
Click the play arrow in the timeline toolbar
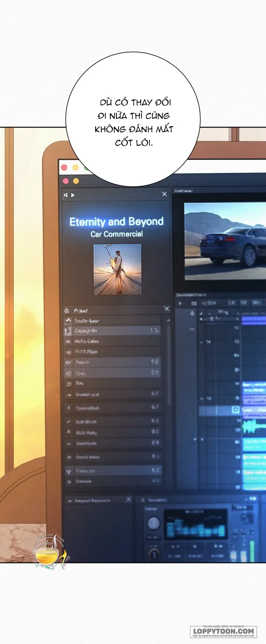point(180,304)
